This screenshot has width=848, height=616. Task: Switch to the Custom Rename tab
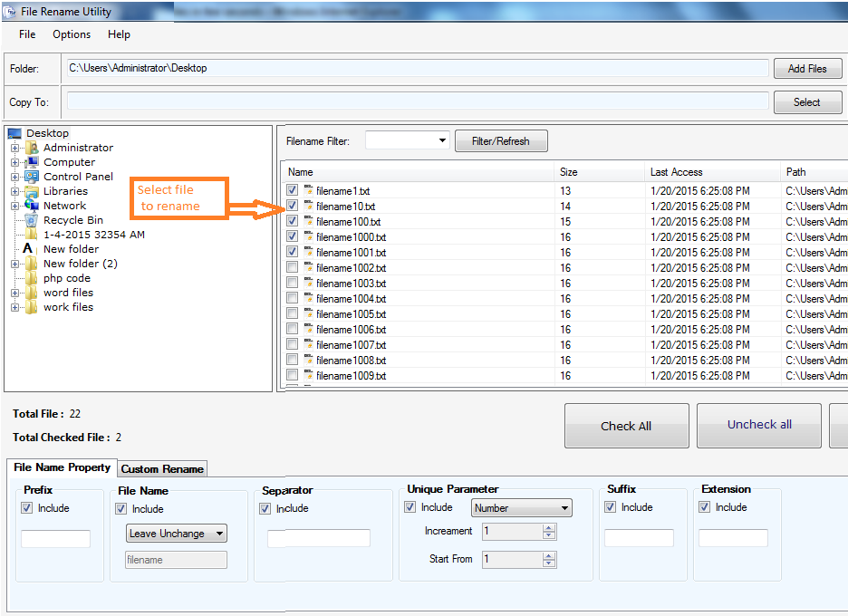pos(161,469)
